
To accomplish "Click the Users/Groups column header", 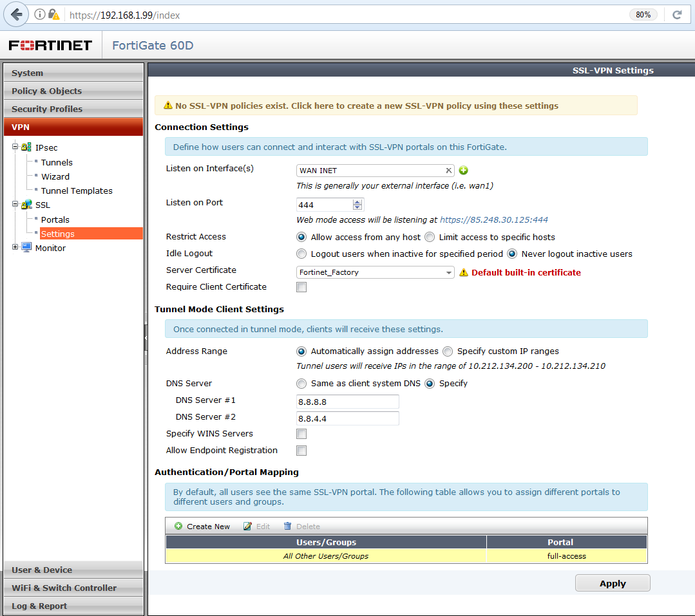I will tap(326, 542).
